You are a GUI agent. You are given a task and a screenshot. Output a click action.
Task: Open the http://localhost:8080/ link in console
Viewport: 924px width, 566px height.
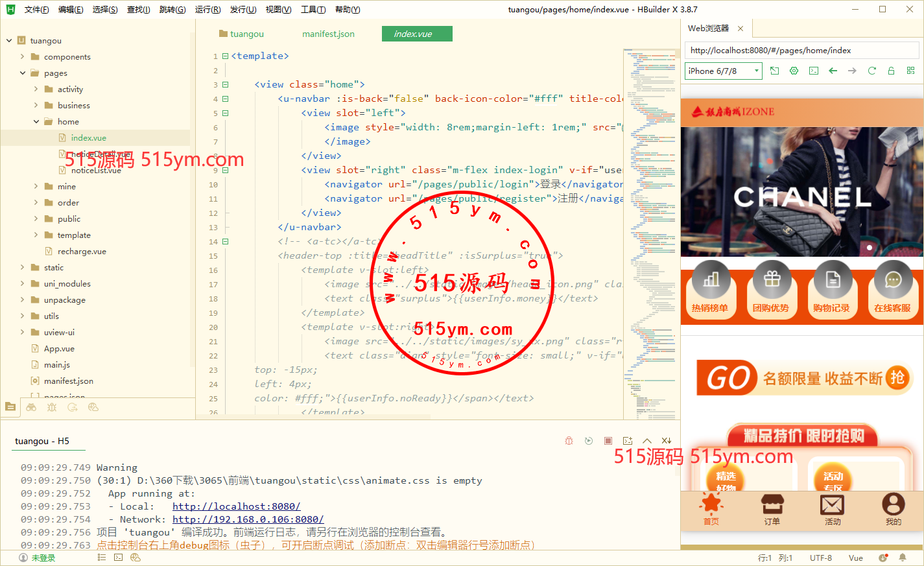coord(236,506)
